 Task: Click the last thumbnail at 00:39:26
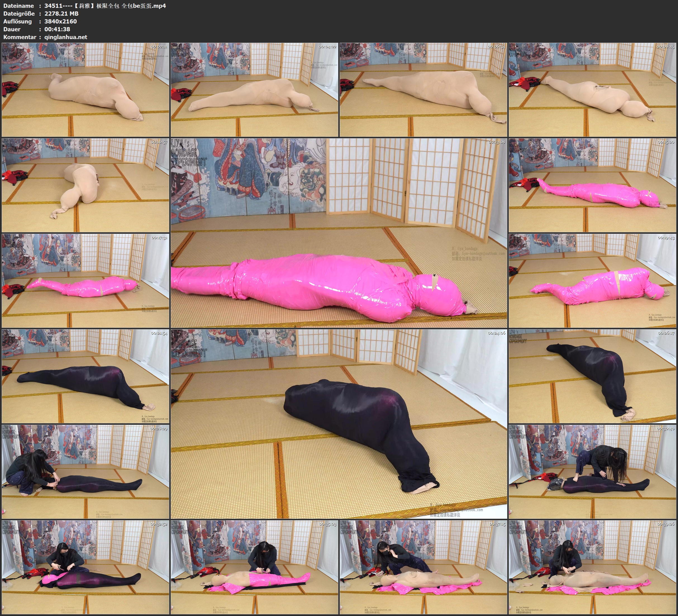pos(592,567)
